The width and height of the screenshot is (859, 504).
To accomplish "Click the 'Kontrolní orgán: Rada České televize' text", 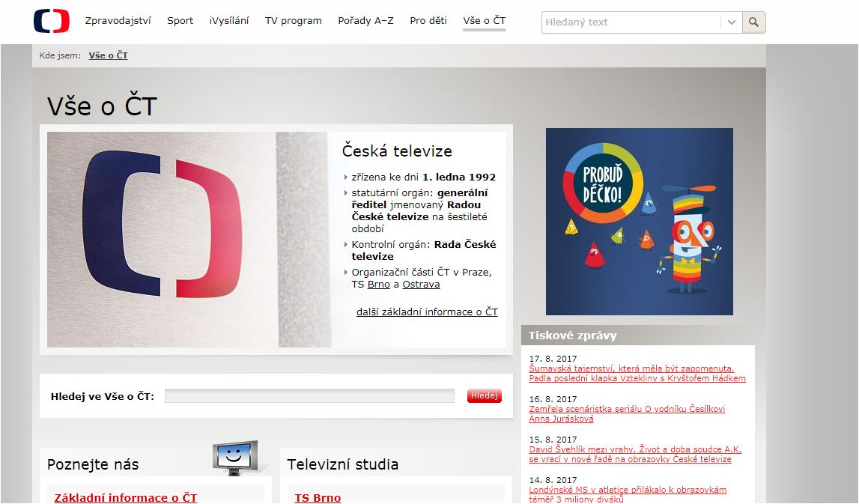I will coord(423,250).
